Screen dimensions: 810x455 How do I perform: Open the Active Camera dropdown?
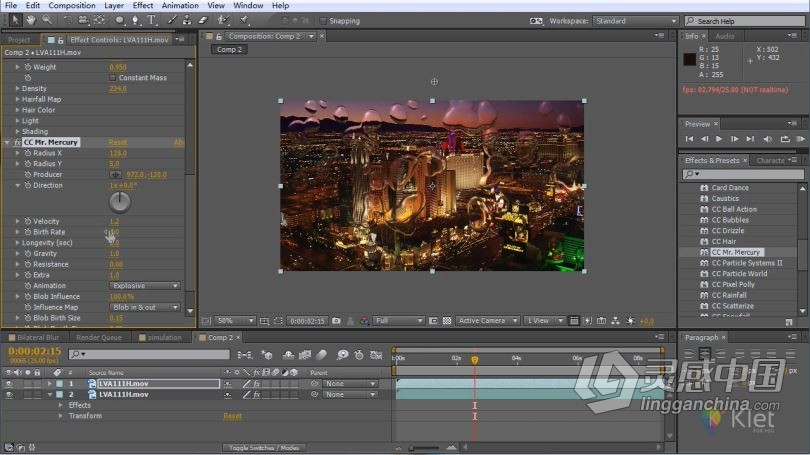487,321
